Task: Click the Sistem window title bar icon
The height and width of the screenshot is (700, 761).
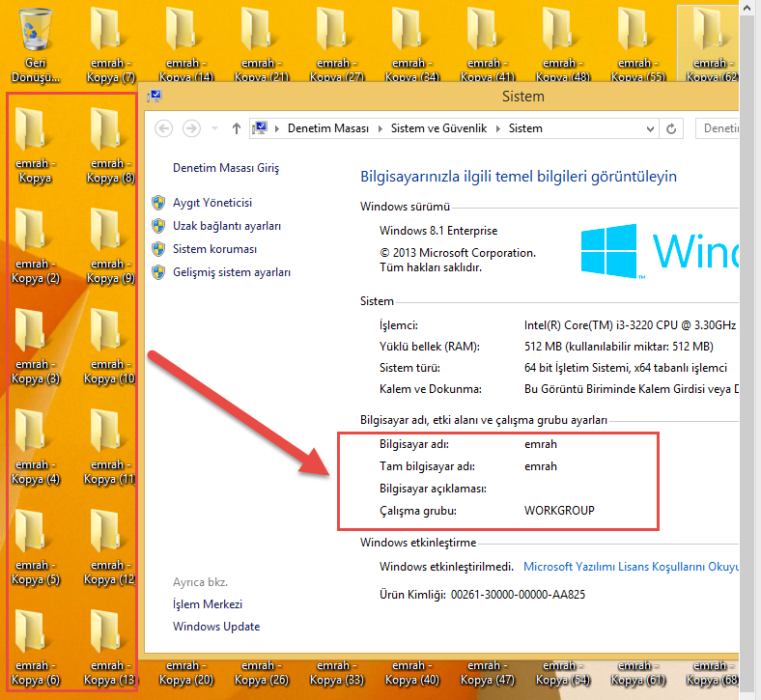Action: pyautogui.click(x=155, y=96)
